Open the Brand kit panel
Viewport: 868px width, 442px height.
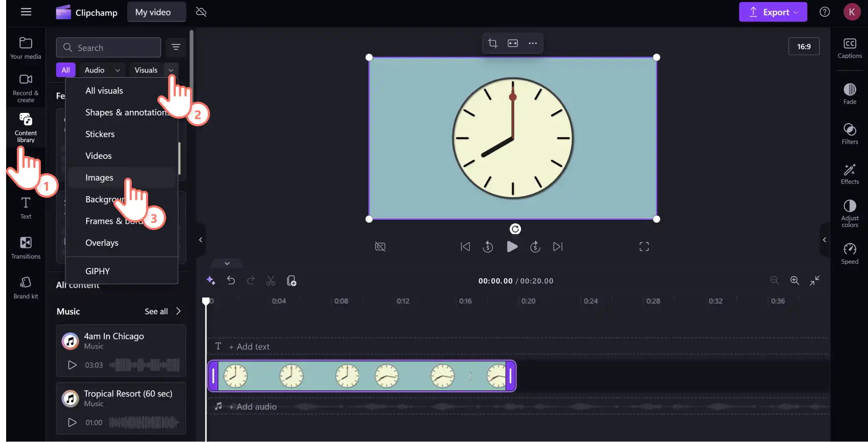26,288
